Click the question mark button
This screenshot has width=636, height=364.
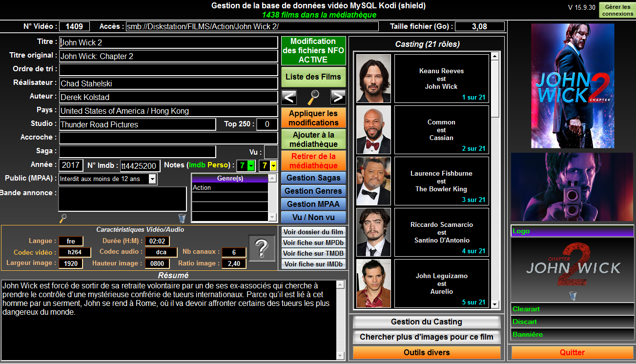click(x=262, y=248)
